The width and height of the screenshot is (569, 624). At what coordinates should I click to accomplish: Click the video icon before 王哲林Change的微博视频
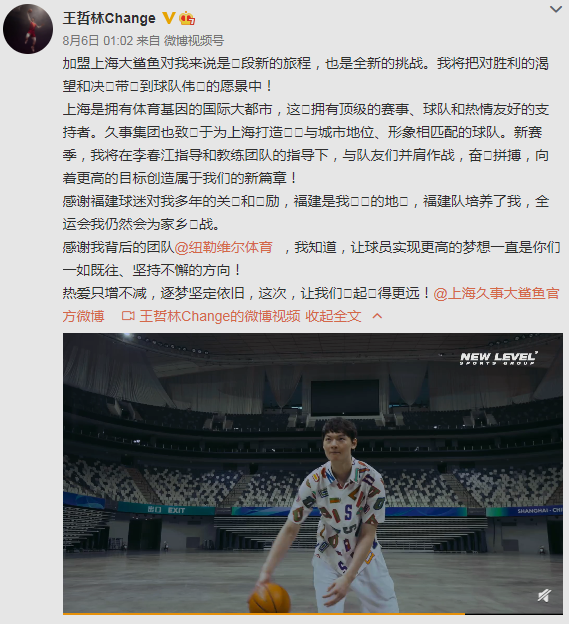pos(128,316)
